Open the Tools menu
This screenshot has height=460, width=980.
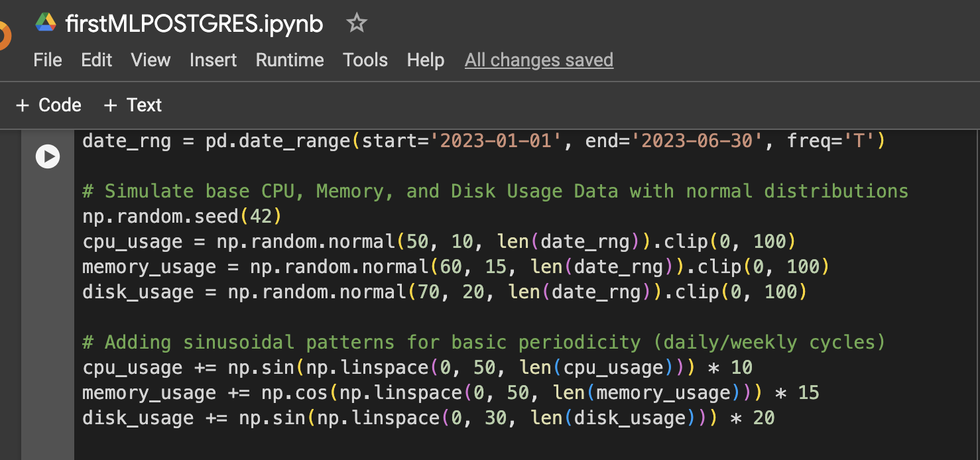pyautogui.click(x=365, y=60)
